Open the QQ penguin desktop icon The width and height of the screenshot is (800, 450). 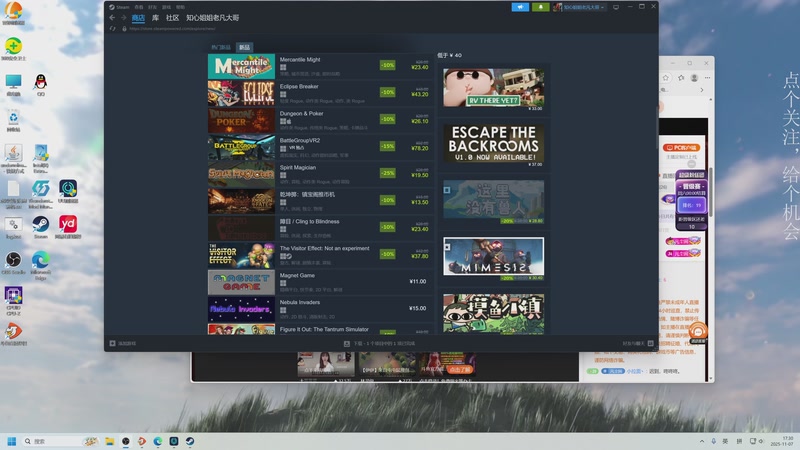click(41, 84)
